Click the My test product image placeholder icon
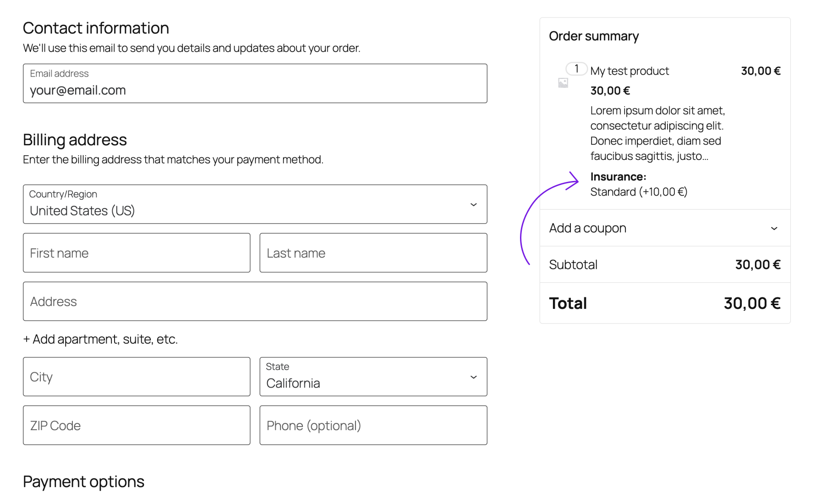The height and width of the screenshot is (504, 821). [x=563, y=82]
